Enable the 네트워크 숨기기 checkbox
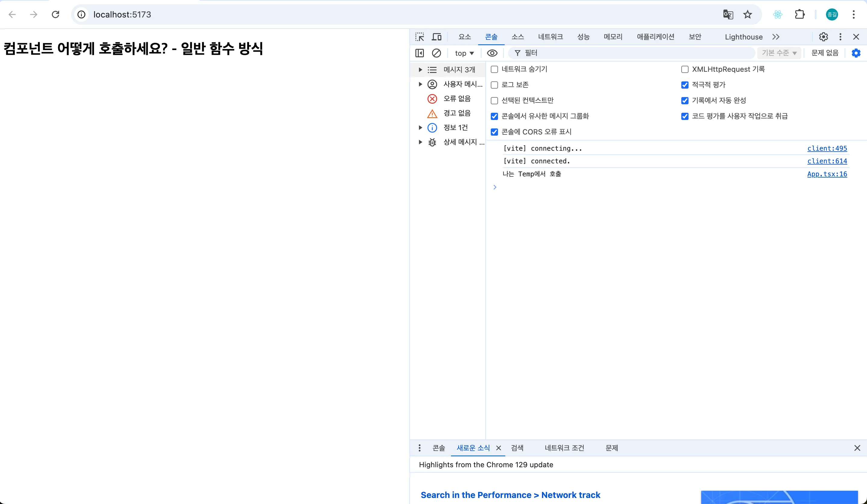The width and height of the screenshot is (867, 504). (494, 69)
